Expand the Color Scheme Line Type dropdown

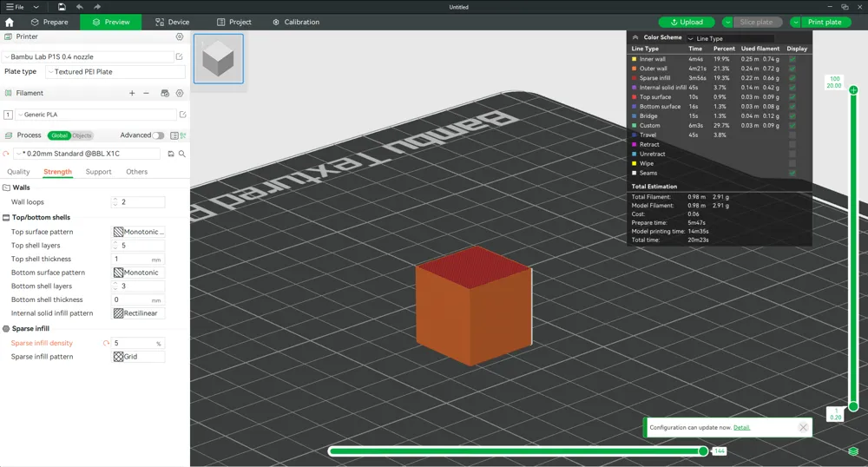coord(730,38)
